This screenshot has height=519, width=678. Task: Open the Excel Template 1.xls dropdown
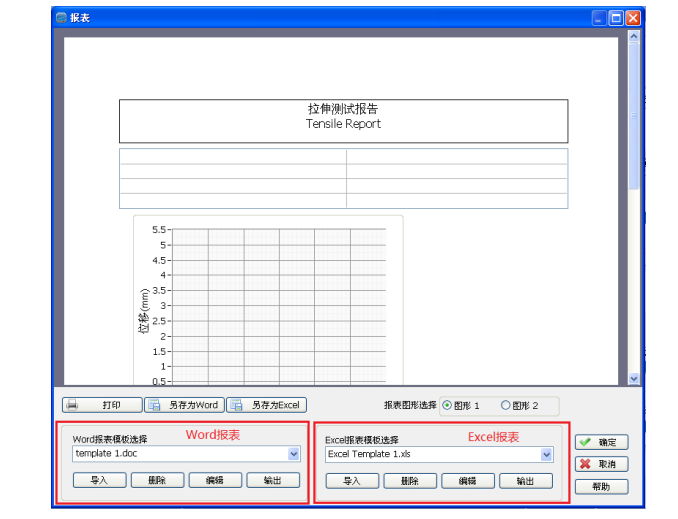[546, 454]
